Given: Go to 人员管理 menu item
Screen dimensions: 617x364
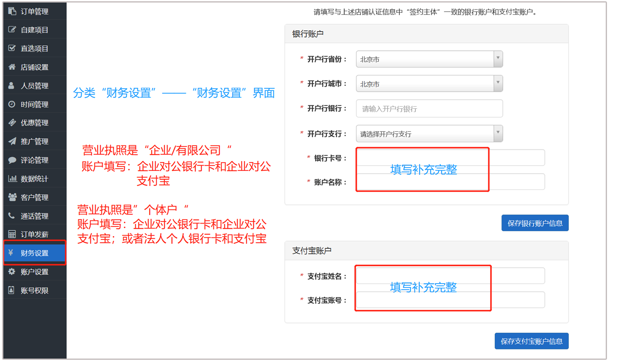Looking at the screenshot, I should point(35,86).
